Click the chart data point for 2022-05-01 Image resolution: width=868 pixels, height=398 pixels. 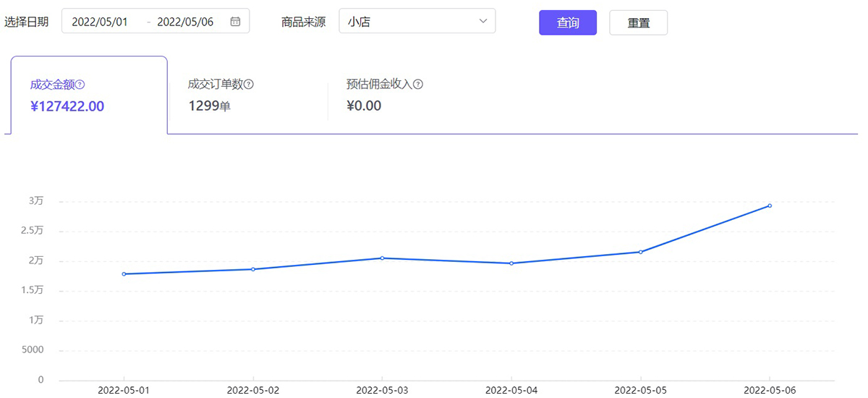pyautogui.click(x=124, y=274)
